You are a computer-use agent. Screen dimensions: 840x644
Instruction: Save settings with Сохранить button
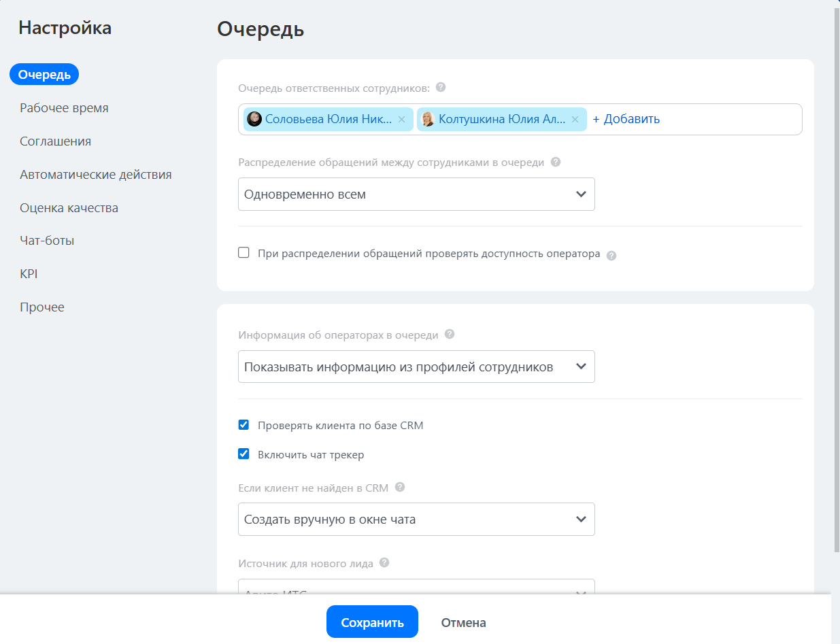[372, 622]
